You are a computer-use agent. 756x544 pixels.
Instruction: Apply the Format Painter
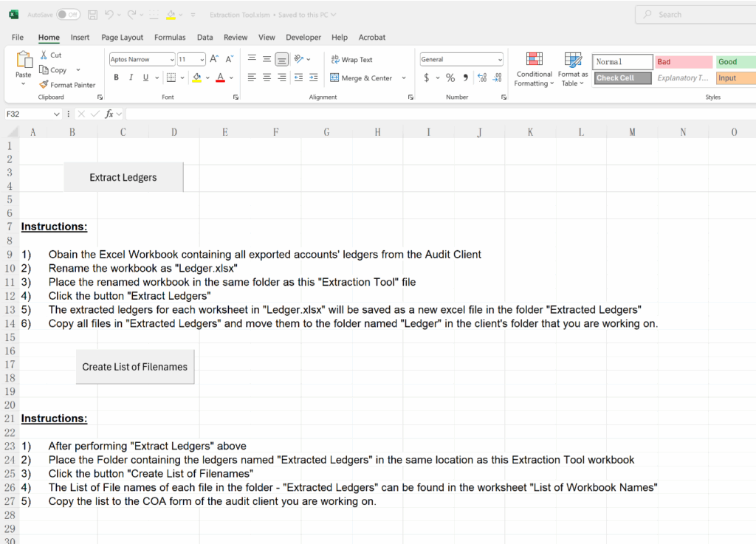(x=67, y=84)
